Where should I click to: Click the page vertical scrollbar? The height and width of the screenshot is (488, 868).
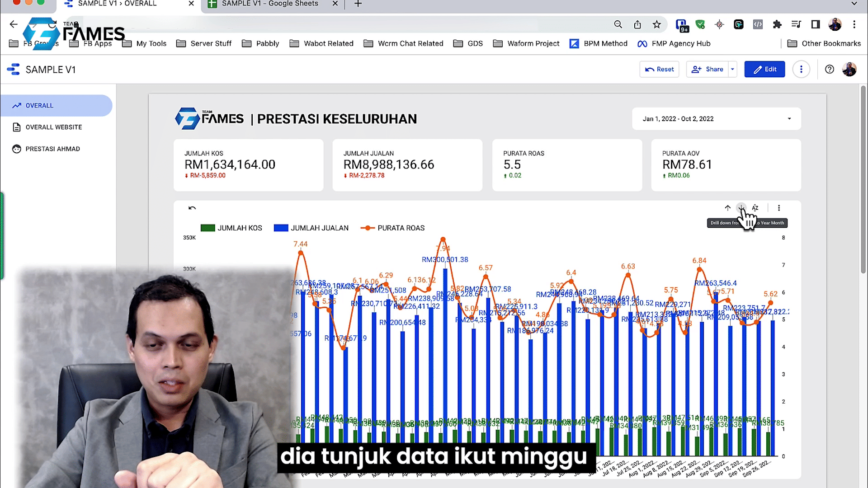(x=863, y=181)
